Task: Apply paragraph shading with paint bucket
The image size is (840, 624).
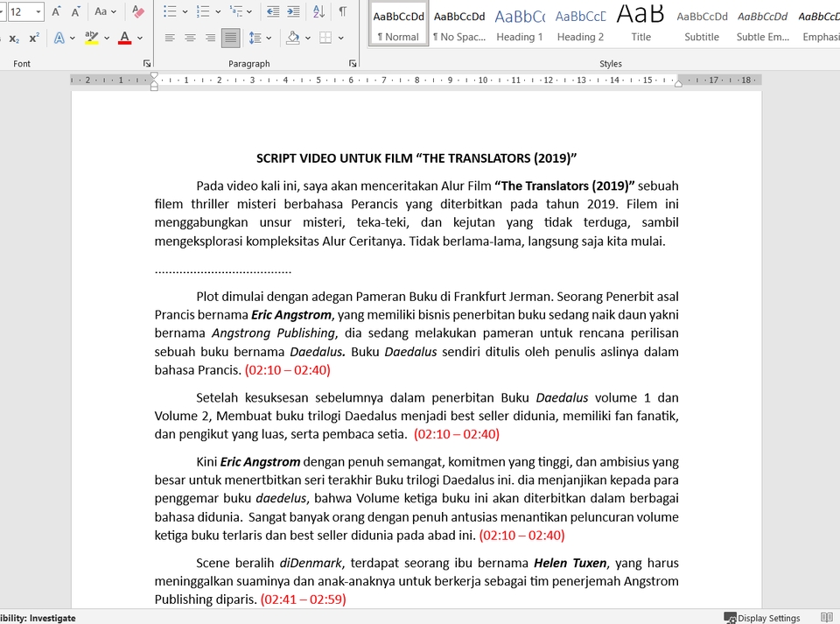Action: (x=292, y=38)
